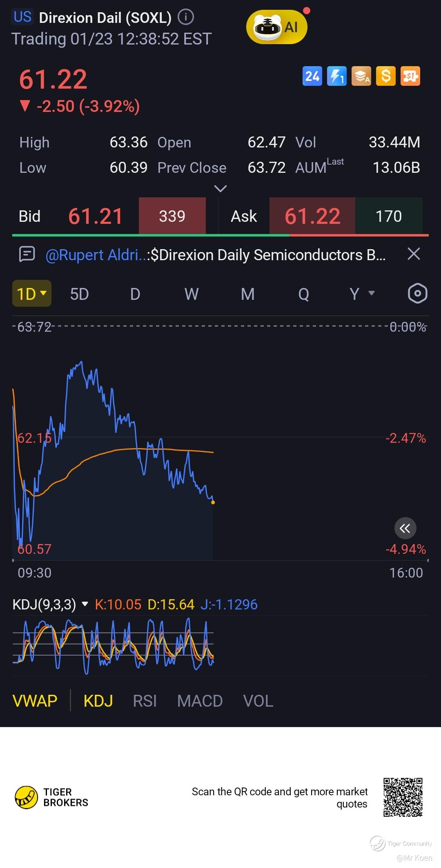
Task: Open $Direxion Daily Semiconductors post text
Action: tap(268, 255)
